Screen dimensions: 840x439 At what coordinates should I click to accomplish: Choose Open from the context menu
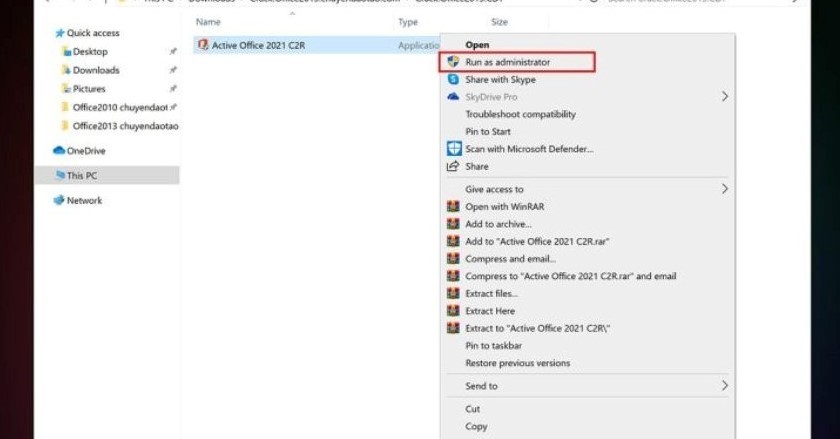coord(477,45)
